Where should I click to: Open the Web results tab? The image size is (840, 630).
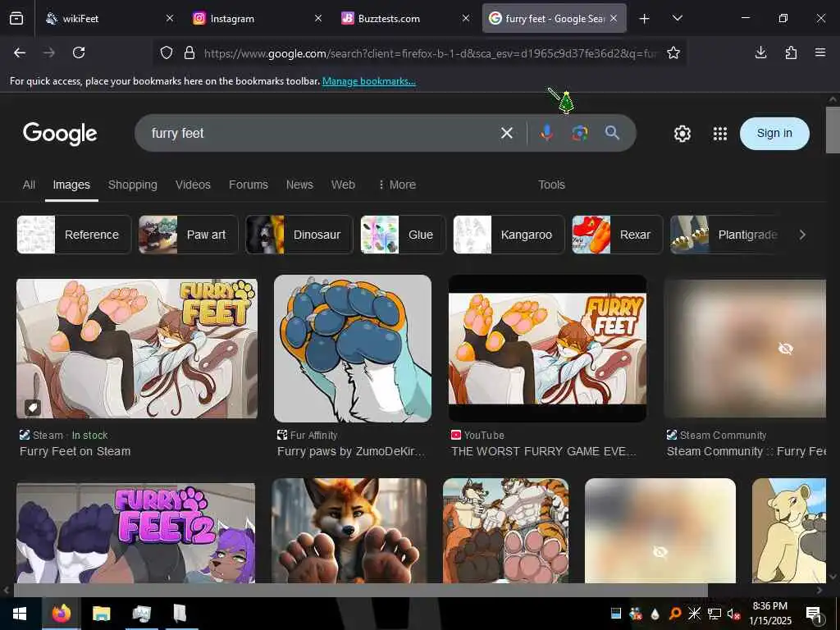(343, 185)
